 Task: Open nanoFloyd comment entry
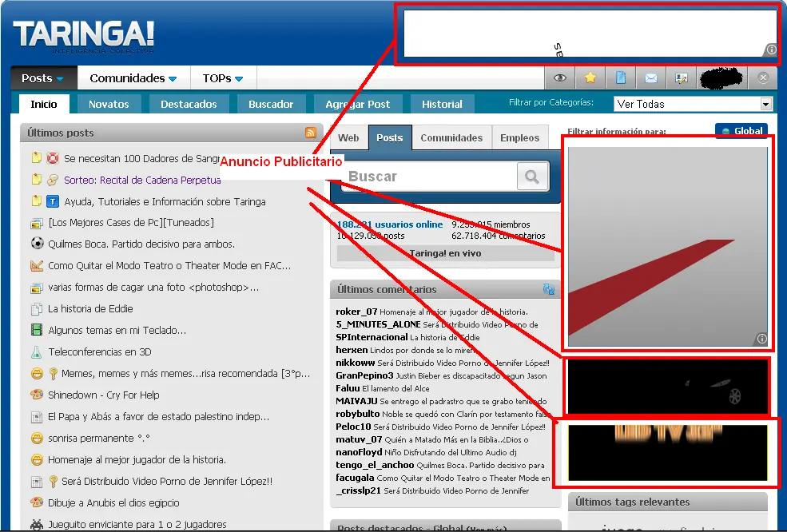(426, 452)
